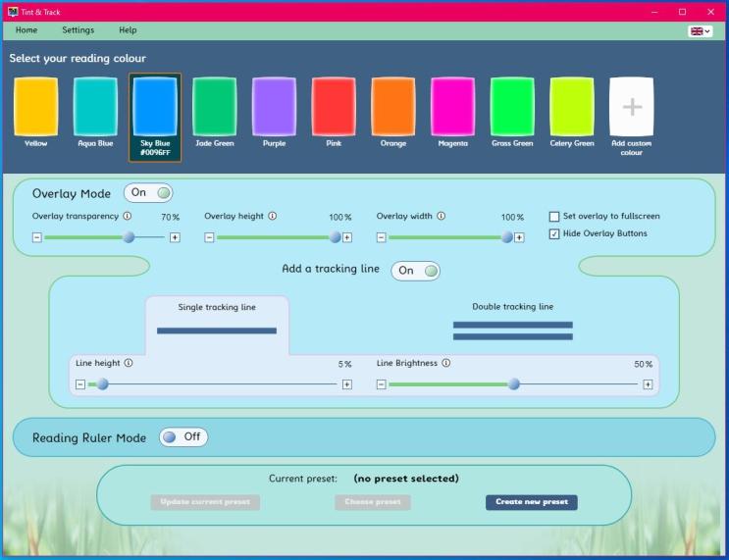Image resolution: width=729 pixels, height=560 pixels.
Task: Select the Jade Green reading colour
Action: (x=214, y=107)
